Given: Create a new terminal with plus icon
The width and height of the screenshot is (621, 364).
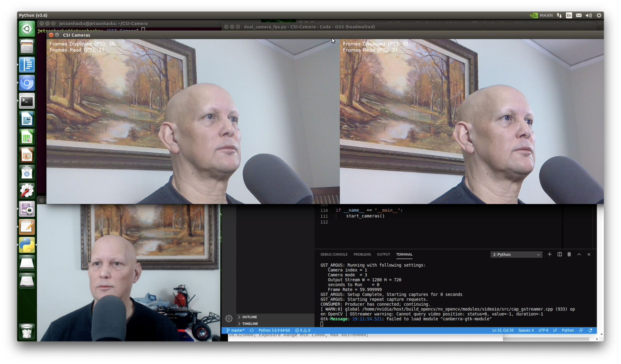Looking at the screenshot, I should 549,254.
